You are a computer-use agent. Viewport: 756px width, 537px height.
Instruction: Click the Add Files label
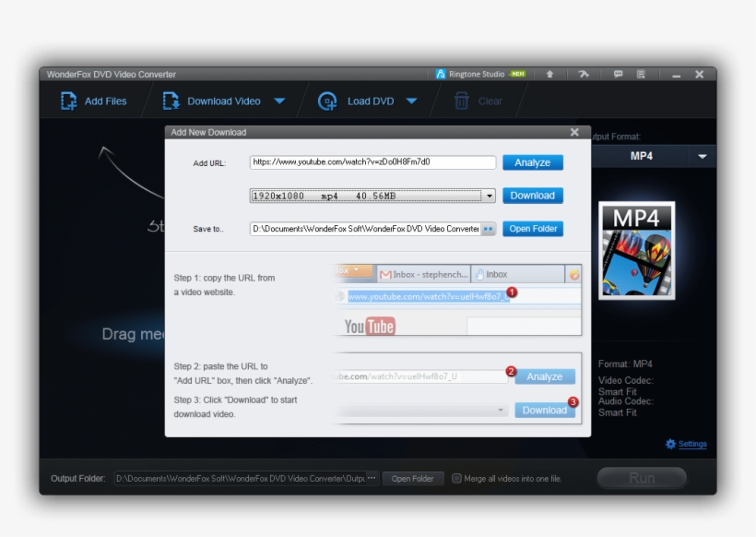click(x=106, y=101)
